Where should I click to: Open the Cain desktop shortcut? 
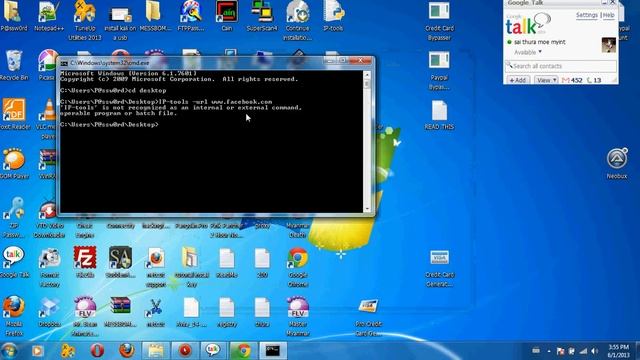point(227,16)
